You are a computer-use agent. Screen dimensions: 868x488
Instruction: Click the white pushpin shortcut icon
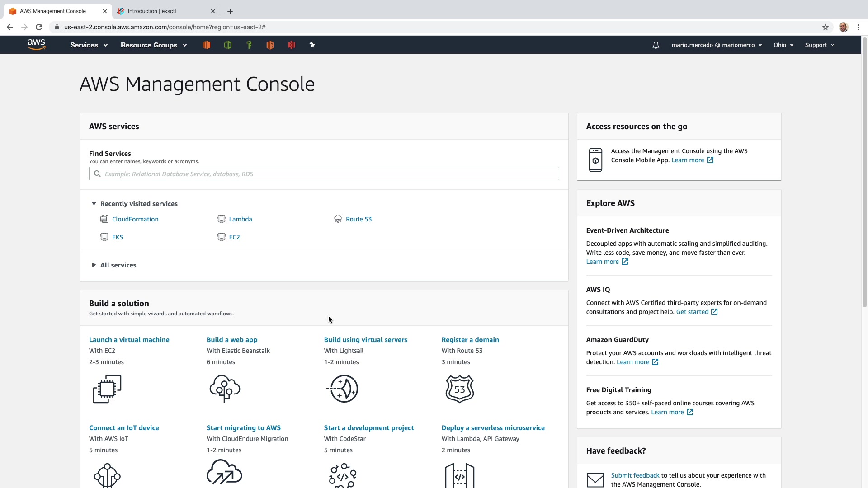312,45
